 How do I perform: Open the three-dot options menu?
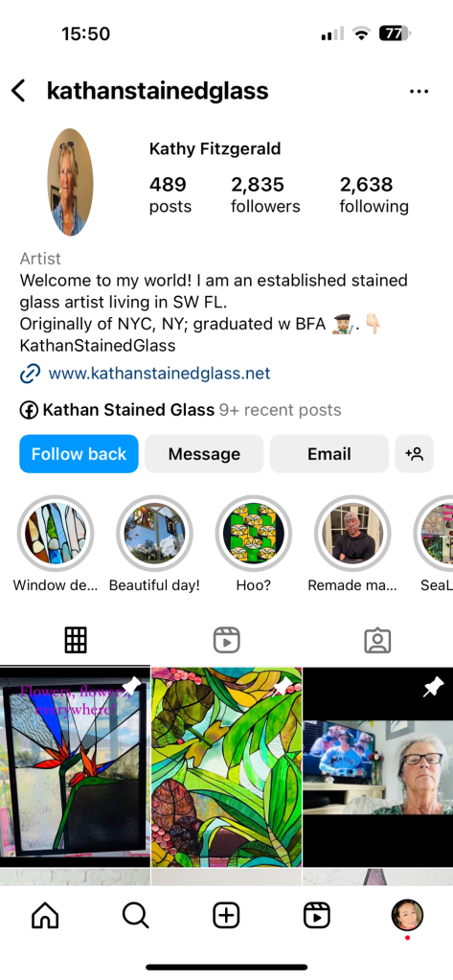pos(419,91)
